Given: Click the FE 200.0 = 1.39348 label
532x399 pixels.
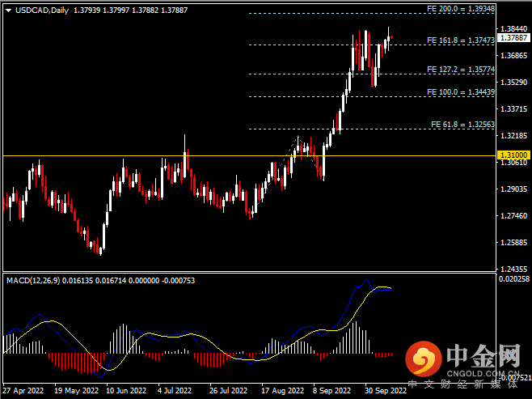Looking at the screenshot, I should click(x=460, y=8).
